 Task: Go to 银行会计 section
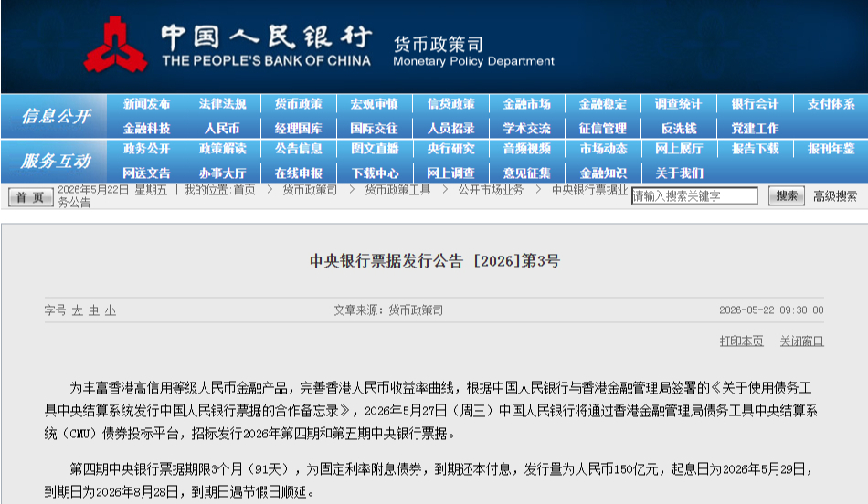coord(755,104)
